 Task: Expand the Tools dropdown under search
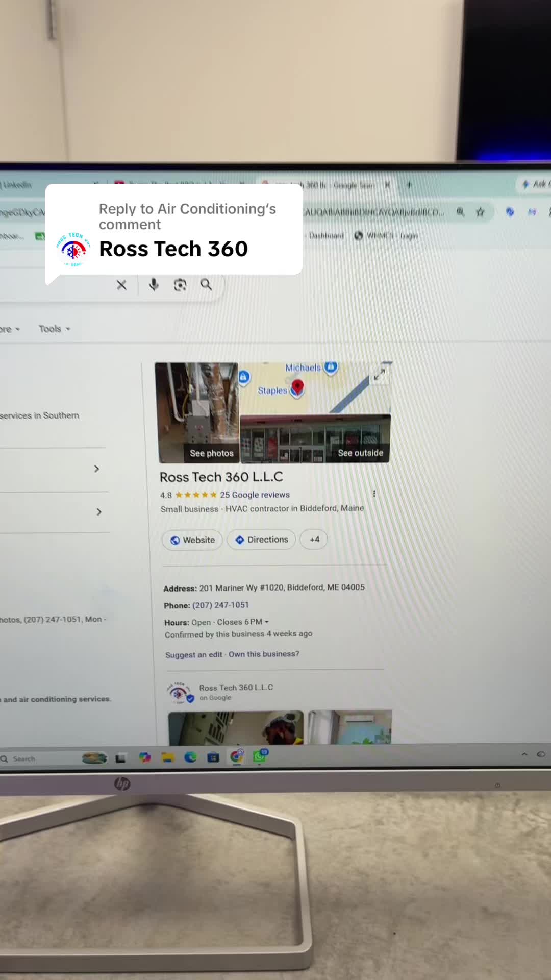coord(55,329)
